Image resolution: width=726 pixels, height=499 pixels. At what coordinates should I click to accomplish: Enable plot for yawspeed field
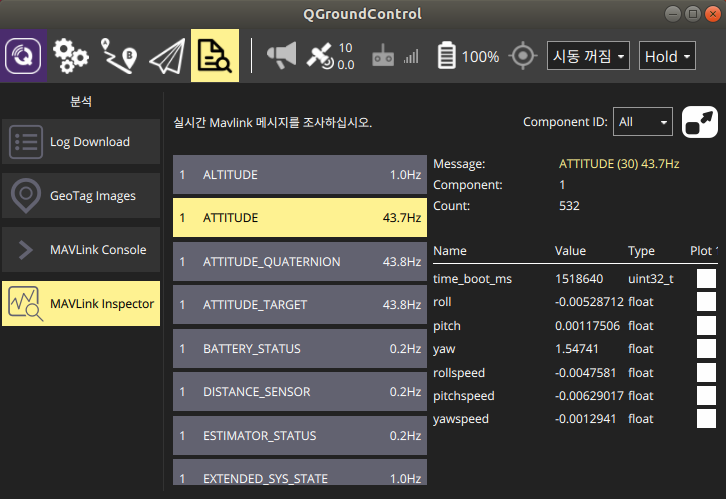pyautogui.click(x=706, y=419)
